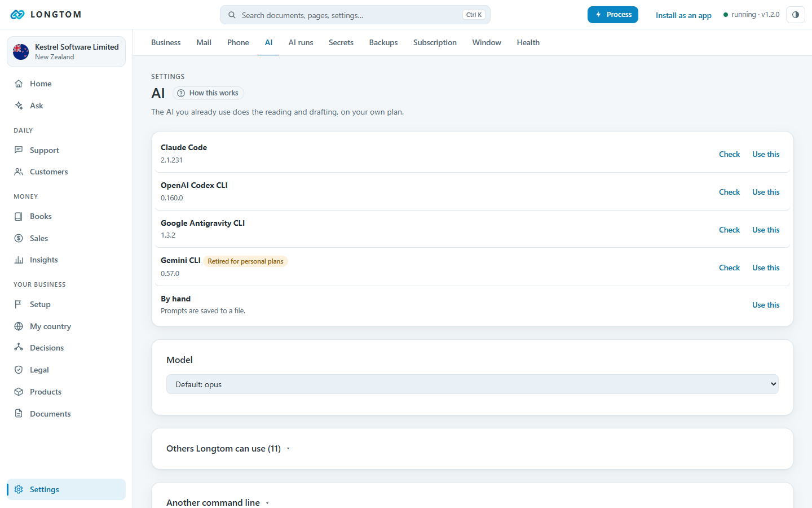The height and width of the screenshot is (508, 812).
Task: Open the Backups tab
Action: click(x=383, y=42)
